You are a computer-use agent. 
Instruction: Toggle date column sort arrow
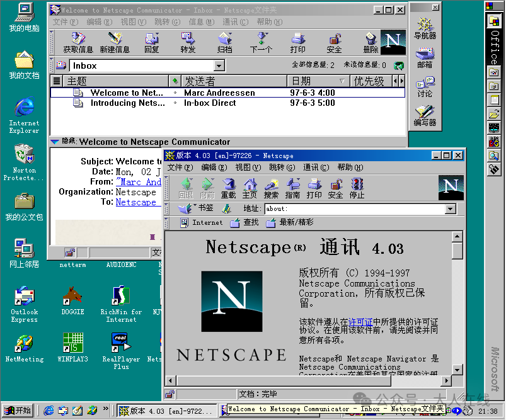[x=342, y=81]
